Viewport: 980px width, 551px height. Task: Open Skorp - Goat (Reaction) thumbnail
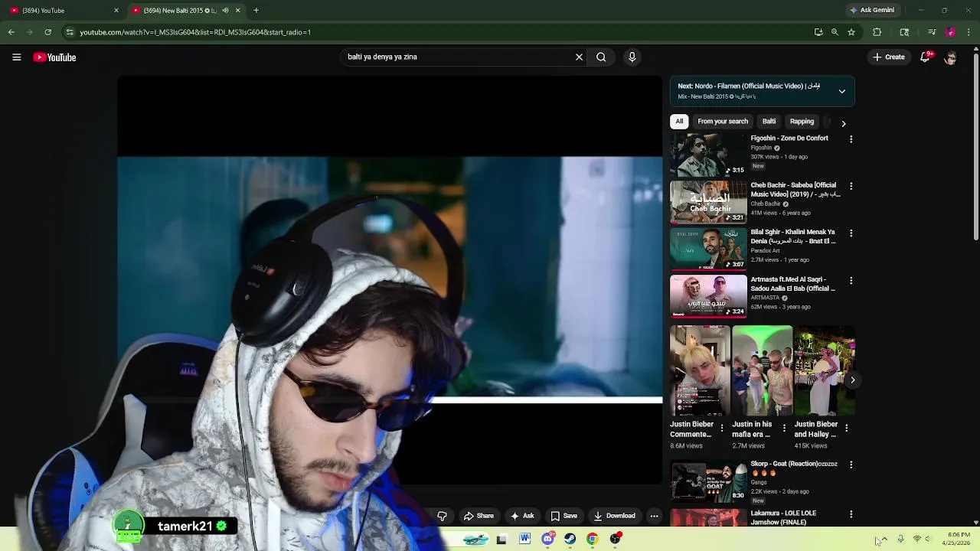708,481
